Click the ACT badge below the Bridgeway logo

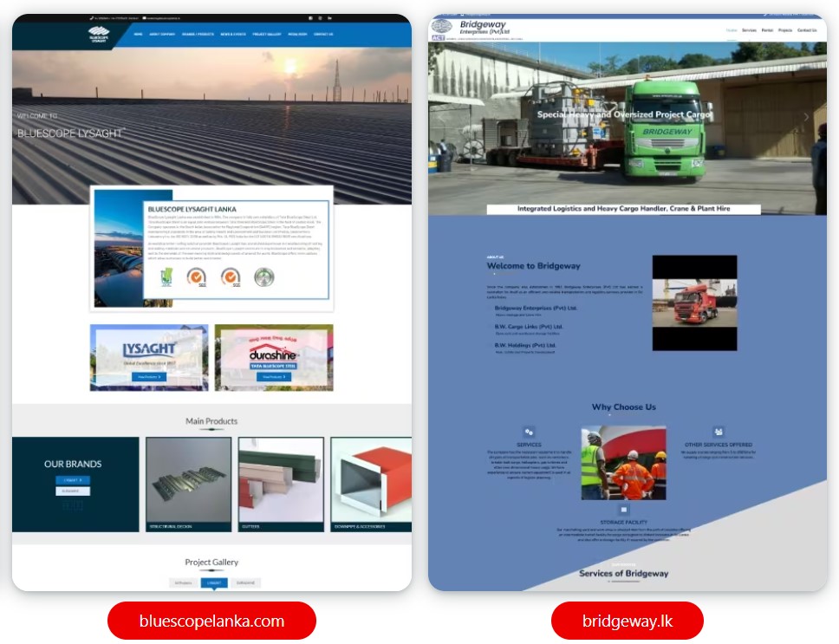(439, 38)
